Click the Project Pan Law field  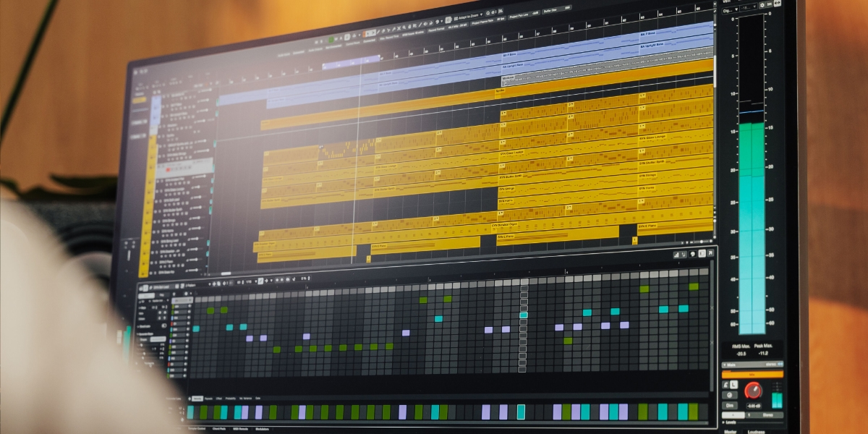524,14
